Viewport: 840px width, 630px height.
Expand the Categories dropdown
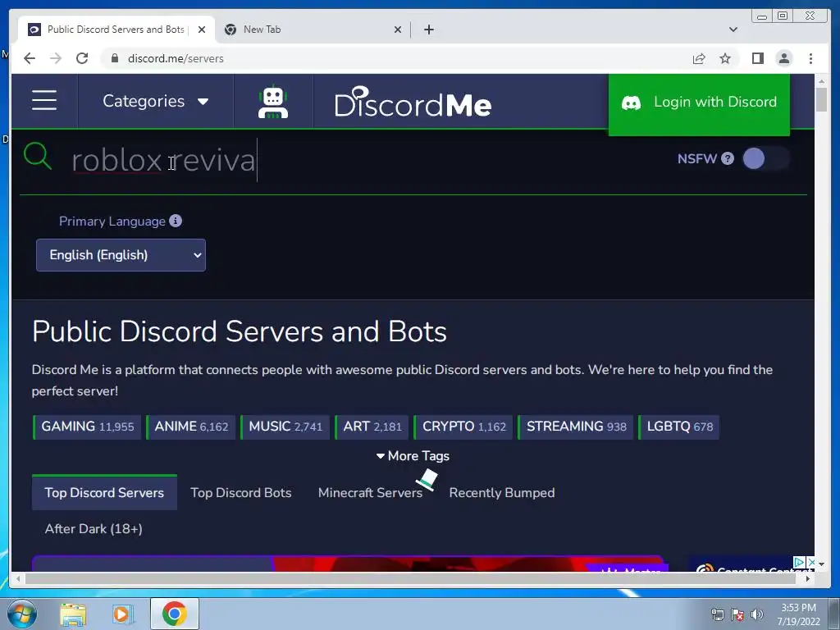tap(155, 101)
